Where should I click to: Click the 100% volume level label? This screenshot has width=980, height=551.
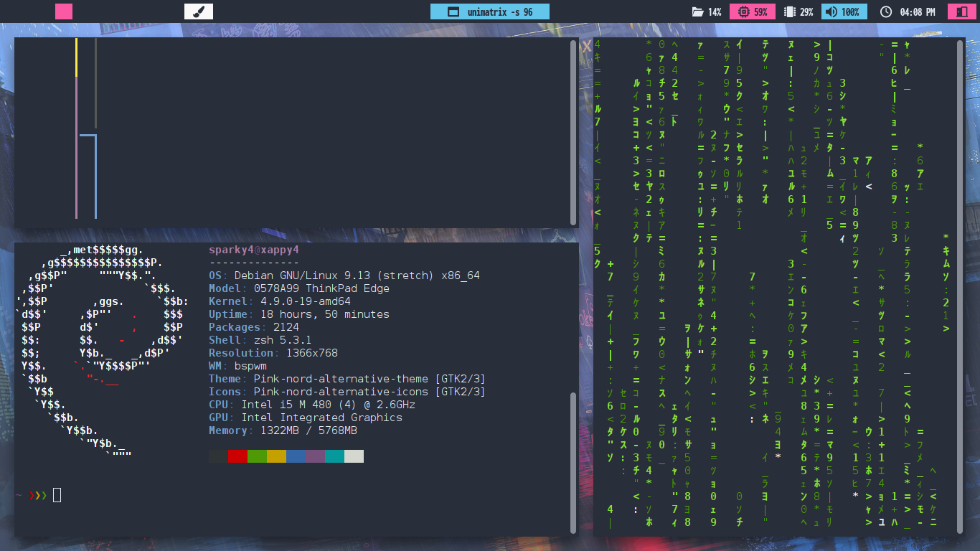[850, 12]
